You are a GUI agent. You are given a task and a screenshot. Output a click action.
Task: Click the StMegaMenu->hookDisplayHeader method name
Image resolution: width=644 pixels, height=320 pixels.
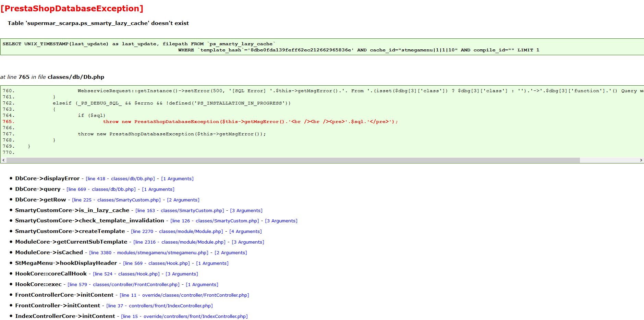pyautogui.click(x=66, y=263)
